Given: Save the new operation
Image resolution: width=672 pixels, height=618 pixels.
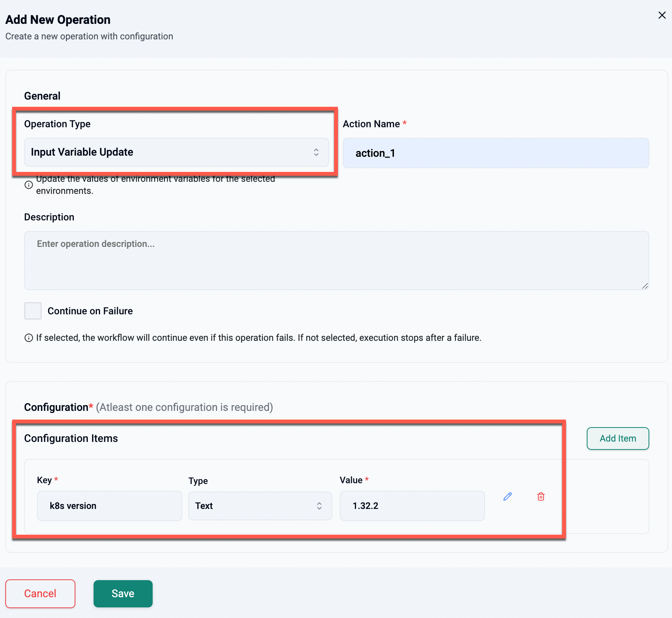Looking at the screenshot, I should coord(123,593).
